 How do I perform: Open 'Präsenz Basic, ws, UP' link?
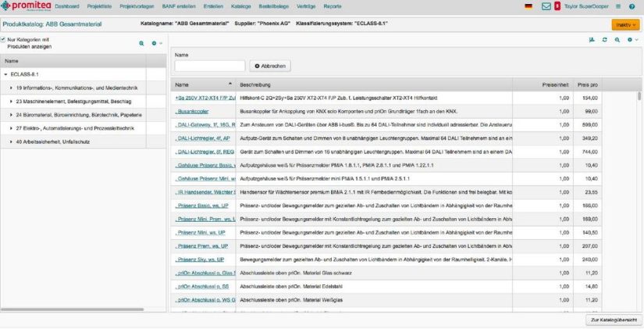tap(201, 206)
